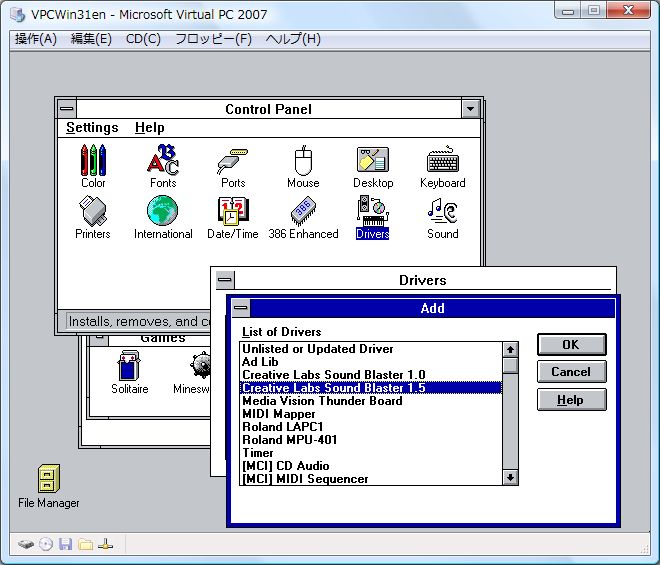Select MIDI Mapper in the driver list
Image resolution: width=660 pixels, height=565 pixels.
(x=371, y=414)
